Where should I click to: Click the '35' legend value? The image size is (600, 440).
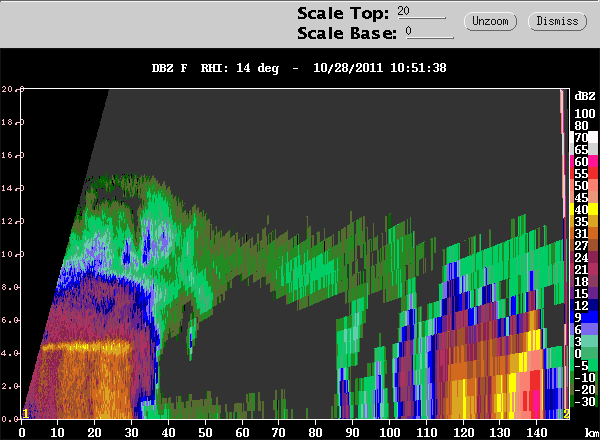[581, 222]
